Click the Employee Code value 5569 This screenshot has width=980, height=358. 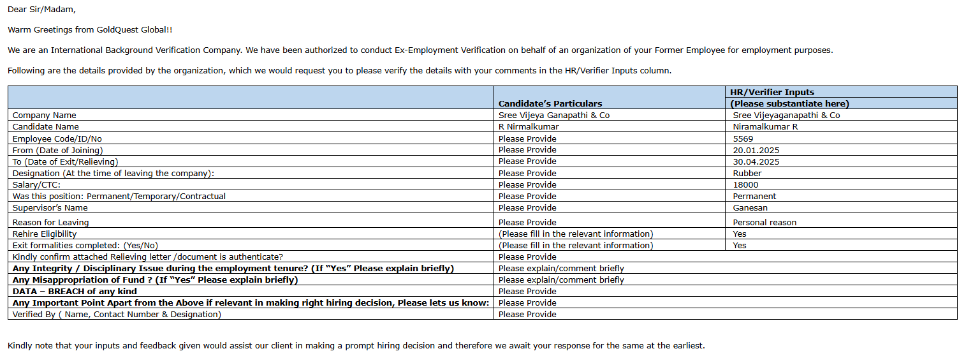[x=743, y=138]
